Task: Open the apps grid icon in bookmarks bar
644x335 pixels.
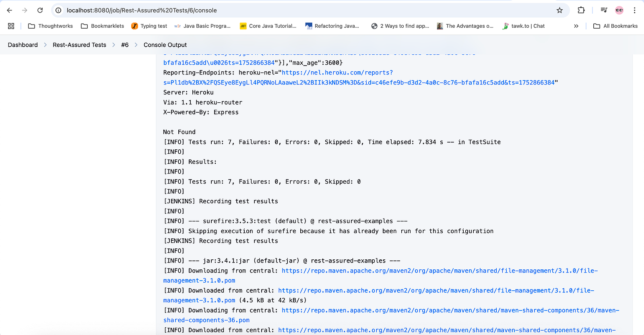Action: pos(11,26)
